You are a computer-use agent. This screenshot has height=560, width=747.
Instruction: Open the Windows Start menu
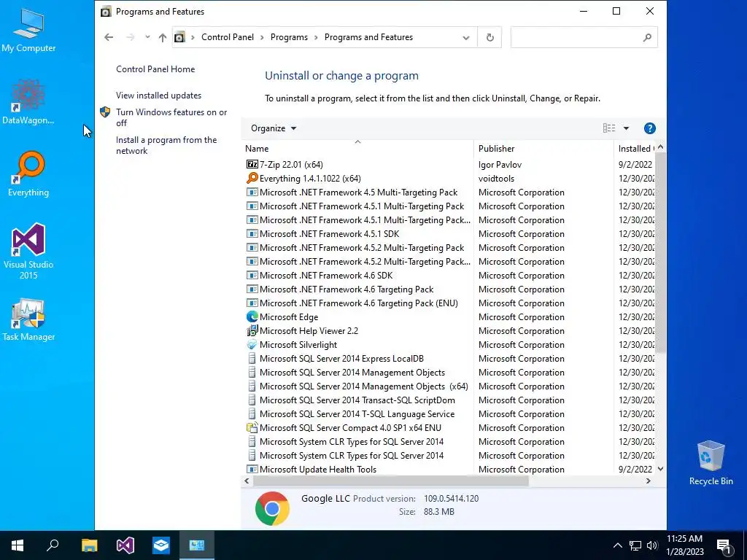click(18, 545)
